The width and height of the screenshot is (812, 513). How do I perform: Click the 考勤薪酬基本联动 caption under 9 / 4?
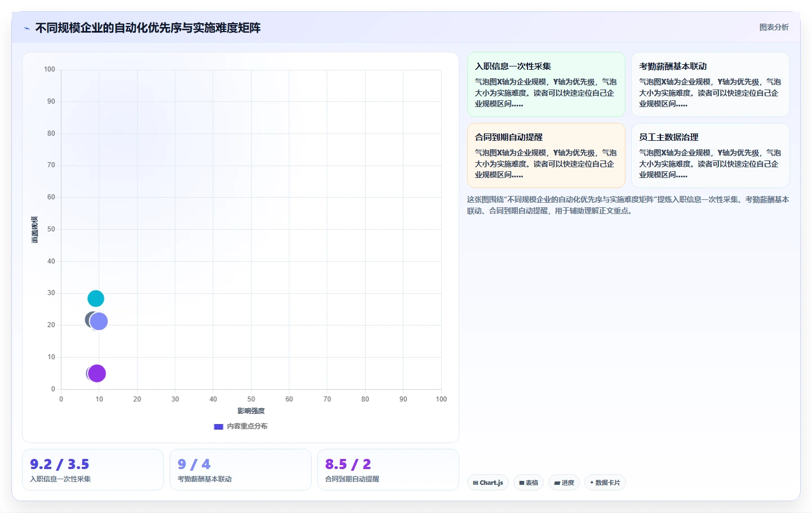(x=205, y=479)
